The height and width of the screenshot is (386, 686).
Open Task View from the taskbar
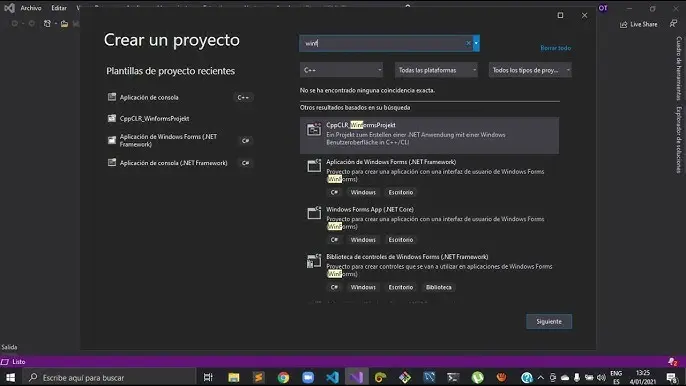click(x=208, y=377)
